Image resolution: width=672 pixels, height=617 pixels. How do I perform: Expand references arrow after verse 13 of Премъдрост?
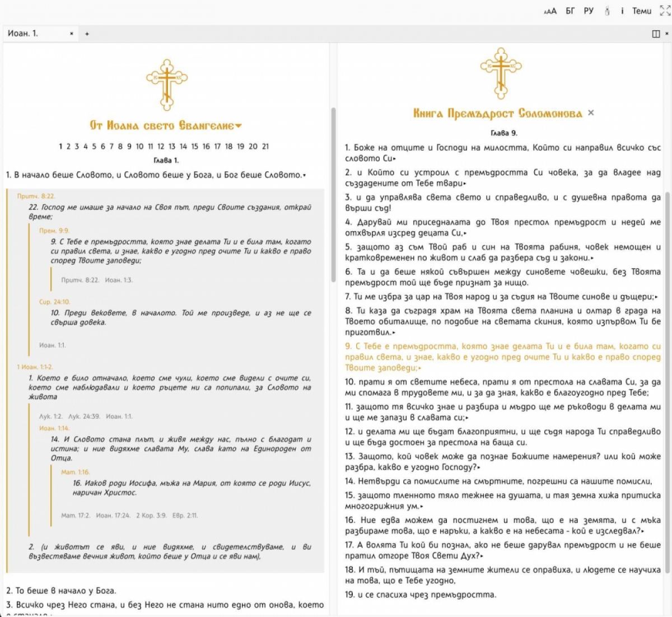479,468
